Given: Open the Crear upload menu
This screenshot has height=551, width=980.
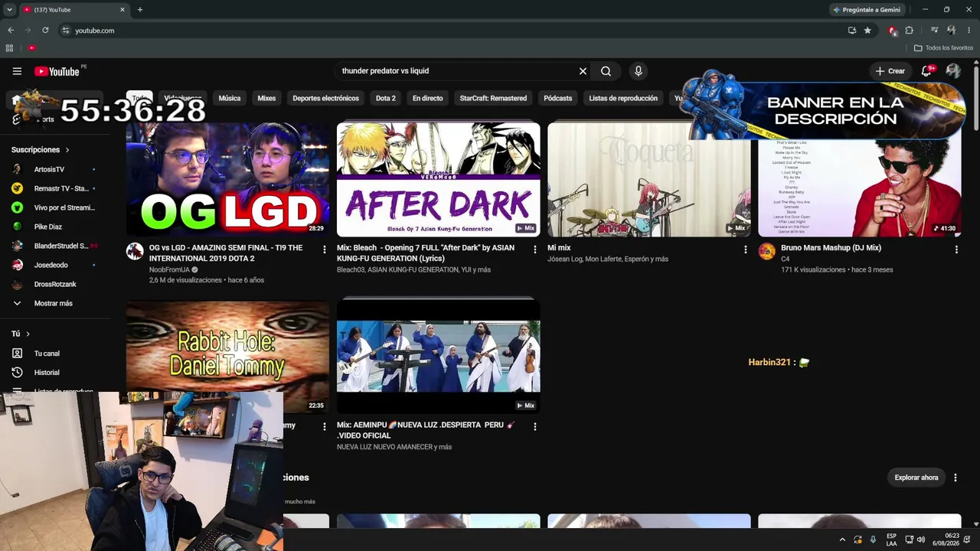Looking at the screenshot, I should (890, 71).
